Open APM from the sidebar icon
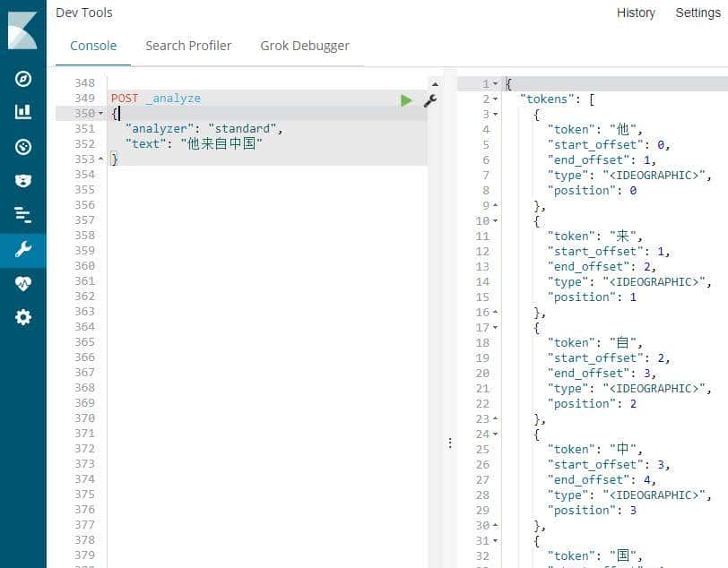The height and width of the screenshot is (568, 728). pos(23,214)
